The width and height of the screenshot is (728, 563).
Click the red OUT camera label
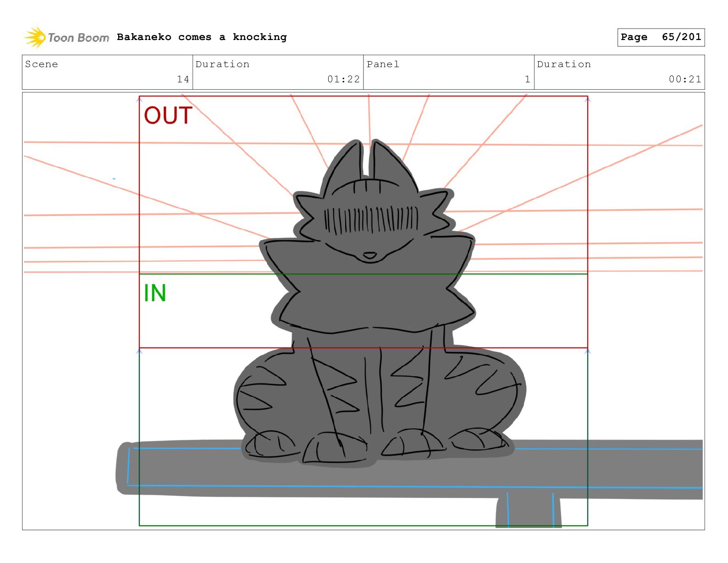[168, 115]
